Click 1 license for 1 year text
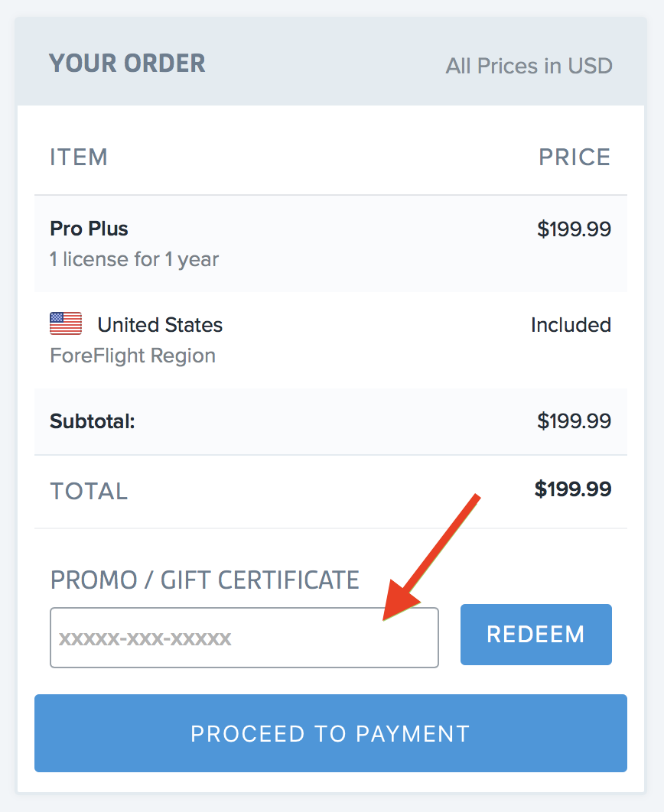664x812 pixels. click(134, 259)
